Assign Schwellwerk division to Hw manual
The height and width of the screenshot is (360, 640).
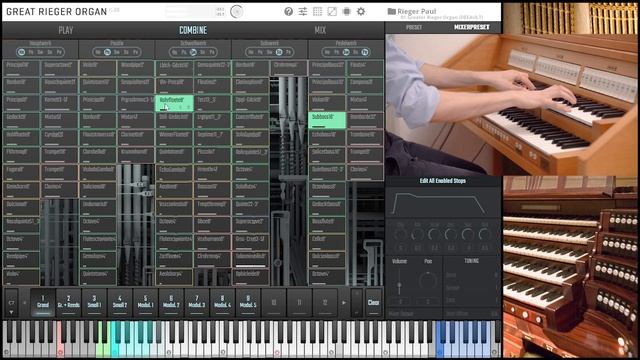click(174, 52)
